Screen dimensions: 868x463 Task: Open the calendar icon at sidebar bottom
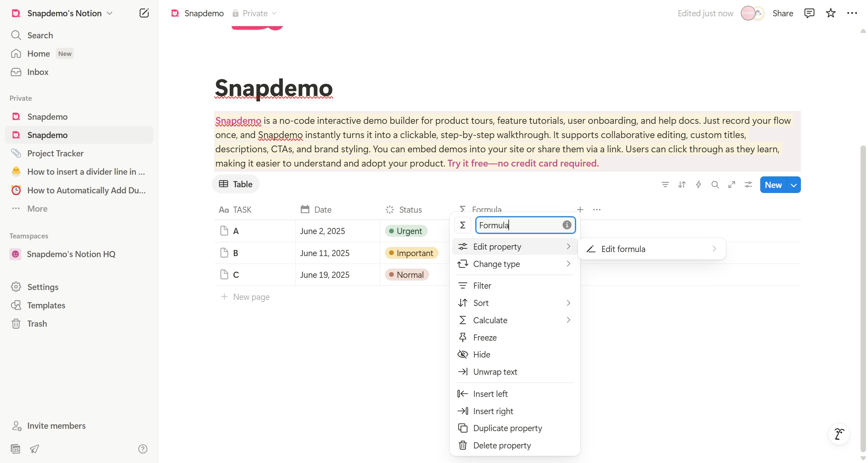(x=16, y=449)
